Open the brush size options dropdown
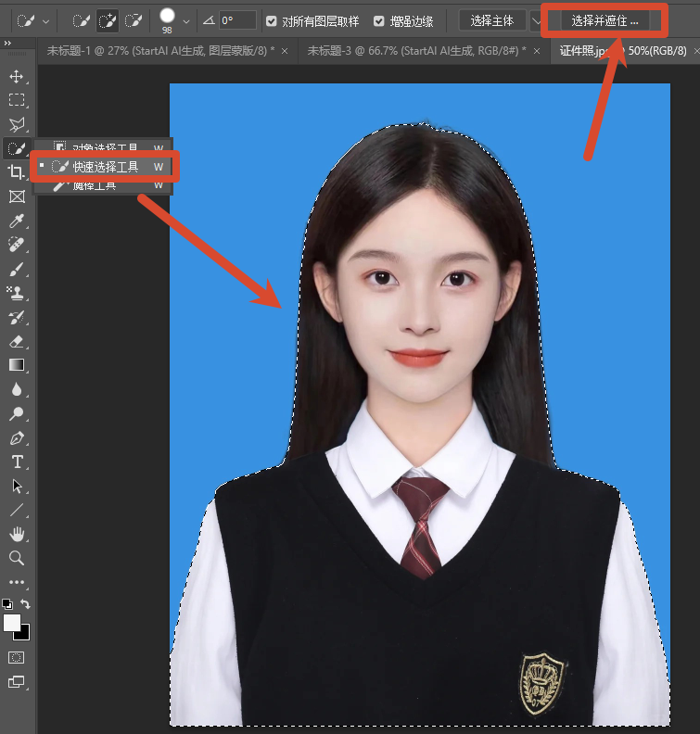The image size is (700, 734). pos(186,21)
